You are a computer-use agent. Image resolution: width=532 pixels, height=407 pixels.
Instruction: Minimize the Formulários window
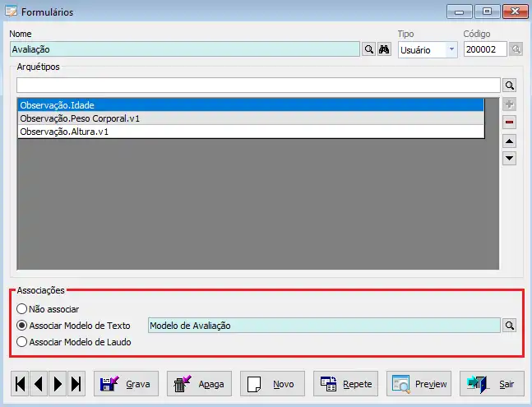[460, 12]
